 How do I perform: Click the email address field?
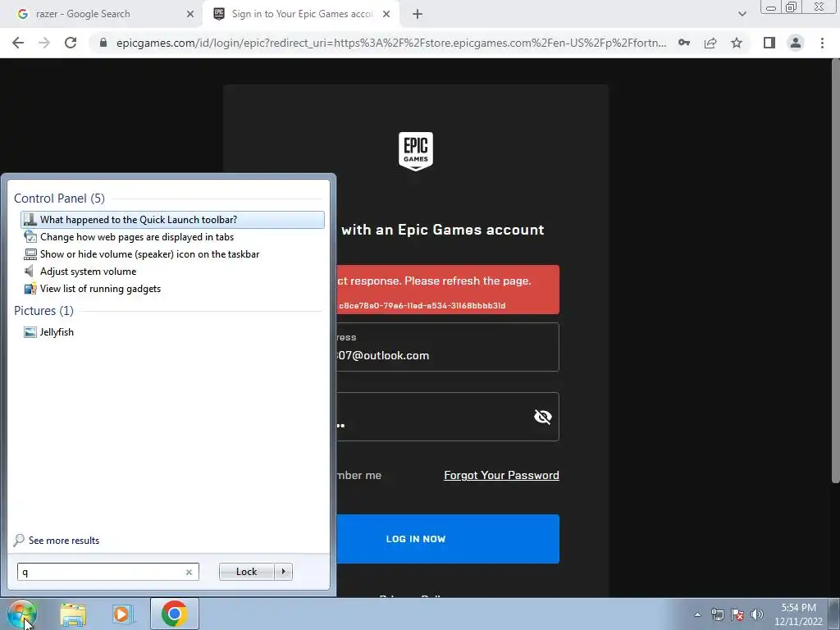pos(448,347)
